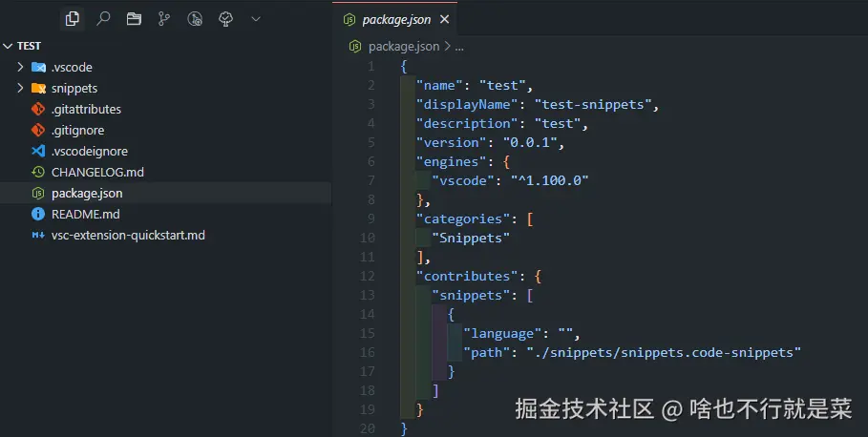Click the .gitattributes git file icon
868x437 pixels.
[x=38, y=109]
